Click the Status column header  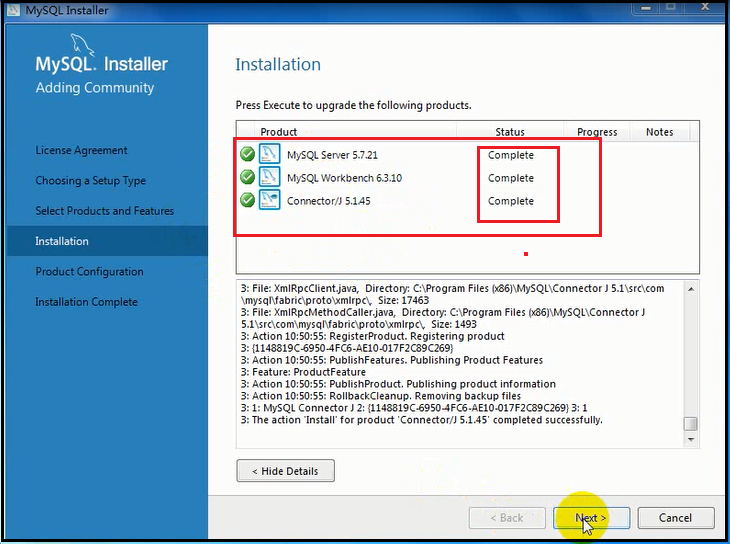(510, 132)
